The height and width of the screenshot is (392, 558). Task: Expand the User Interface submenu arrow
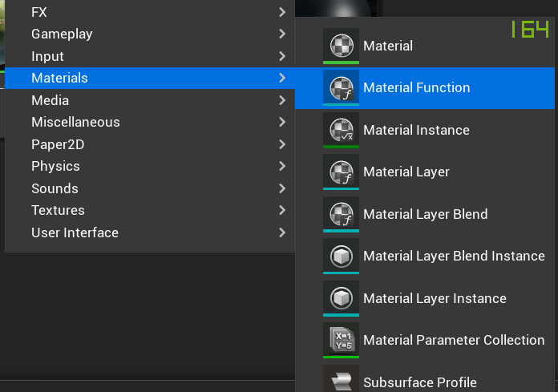(x=282, y=232)
